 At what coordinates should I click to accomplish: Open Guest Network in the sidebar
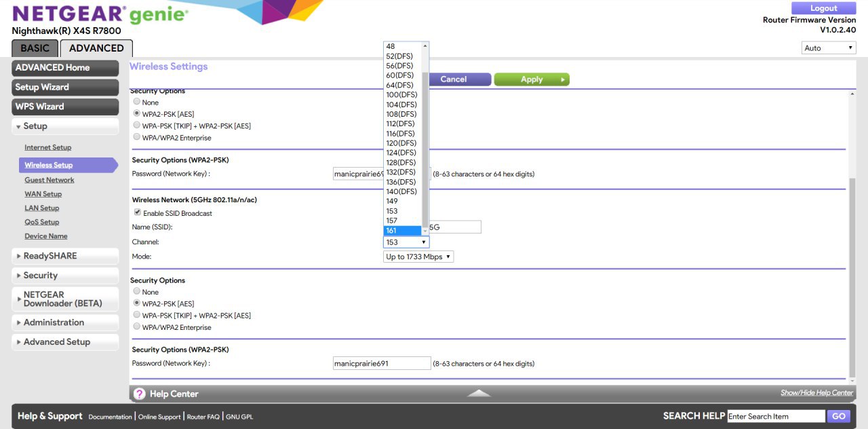[x=50, y=180]
